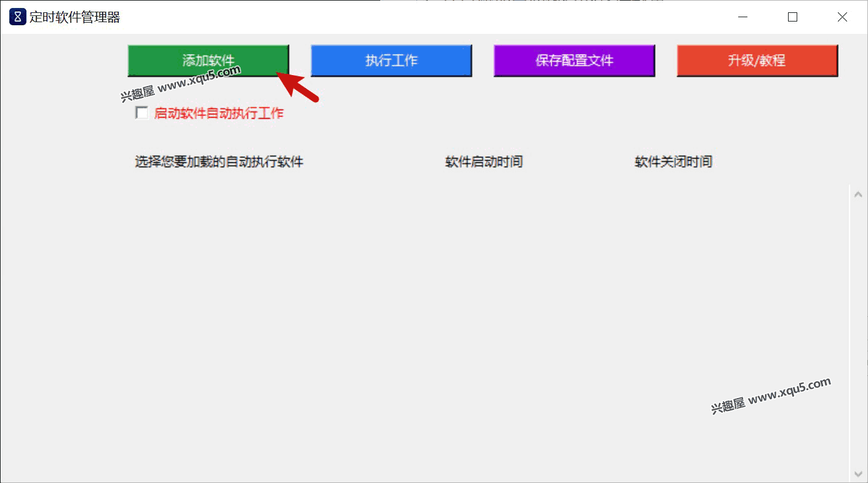Maximize the 定时软件管理器 window
The image size is (868, 483).
click(x=792, y=17)
